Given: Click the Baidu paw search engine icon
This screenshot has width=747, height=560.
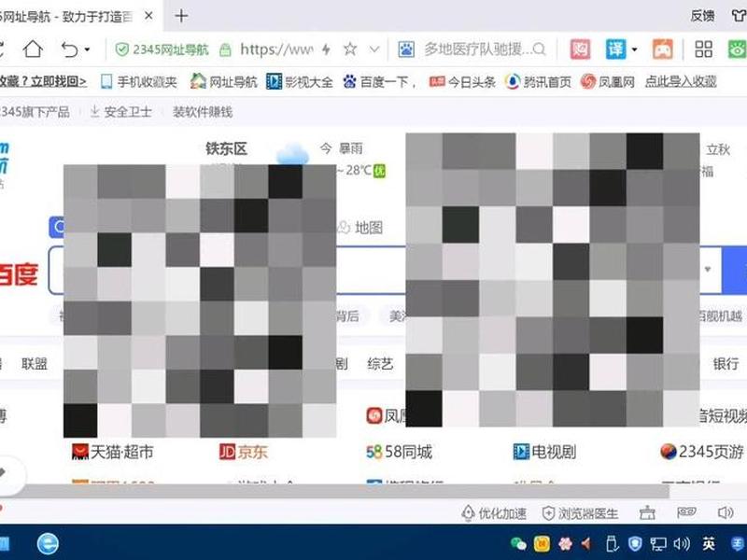Looking at the screenshot, I should coord(406,49).
